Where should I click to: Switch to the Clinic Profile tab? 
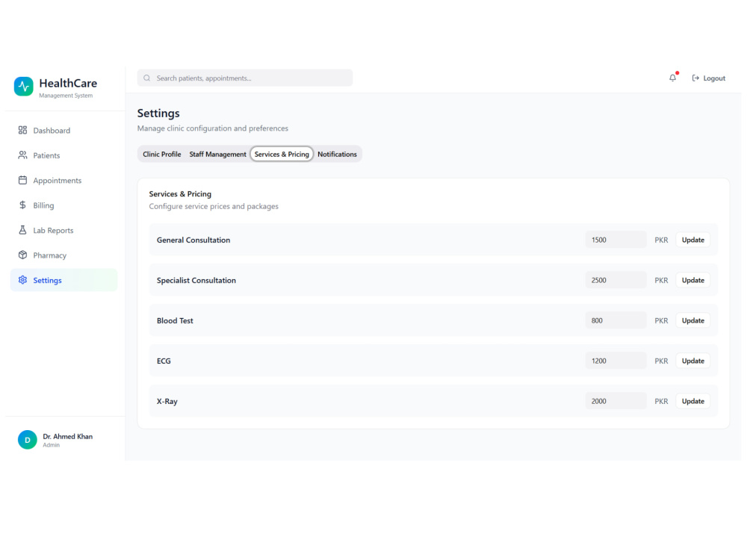pyautogui.click(x=162, y=155)
